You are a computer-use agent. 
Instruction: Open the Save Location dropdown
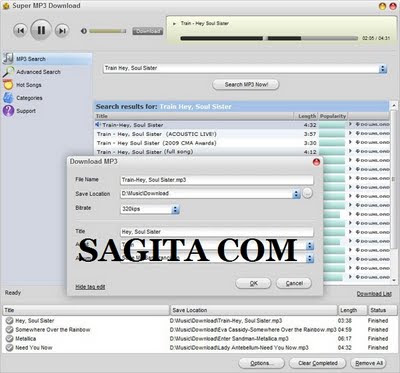[296, 194]
